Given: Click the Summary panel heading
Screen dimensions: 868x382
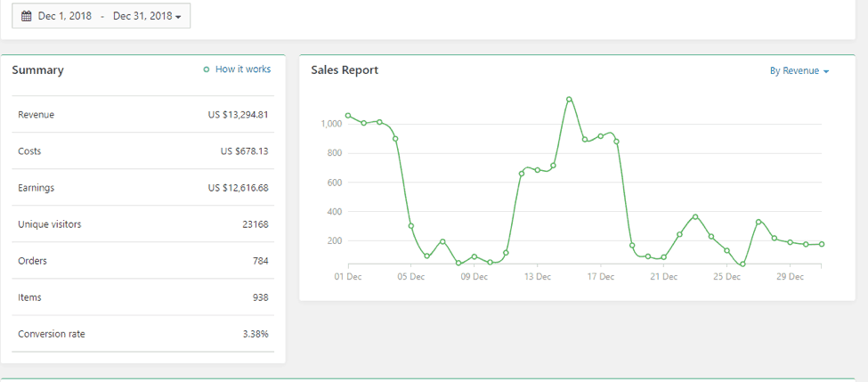Looking at the screenshot, I should pyautogui.click(x=37, y=70).
